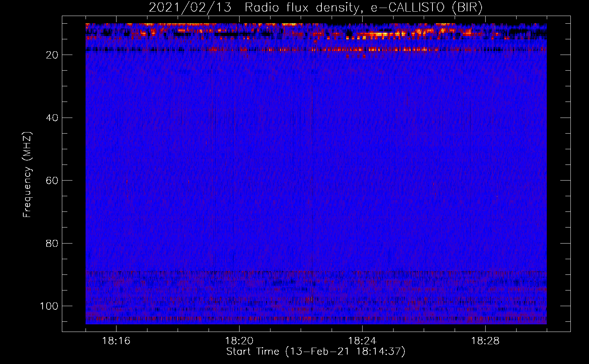The width and height of the screenshot is (589, 364).
Task: Click the plot title "Radio flux density, e-CALLISTO (BIR)"
Action: click(363, 8)
